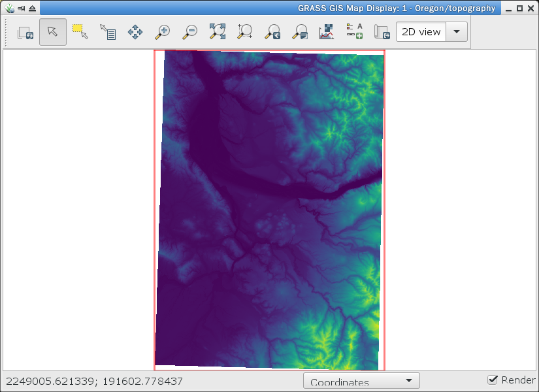The height and width of the screenshot is (392, 539).
Task: Select the Pointer tool
Action: [x=53, y=32]
